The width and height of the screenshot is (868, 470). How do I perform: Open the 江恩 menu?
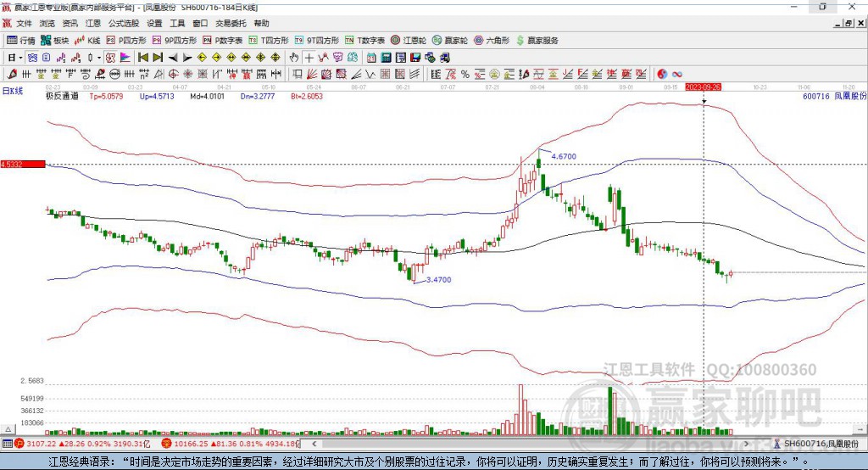[93, 23]
